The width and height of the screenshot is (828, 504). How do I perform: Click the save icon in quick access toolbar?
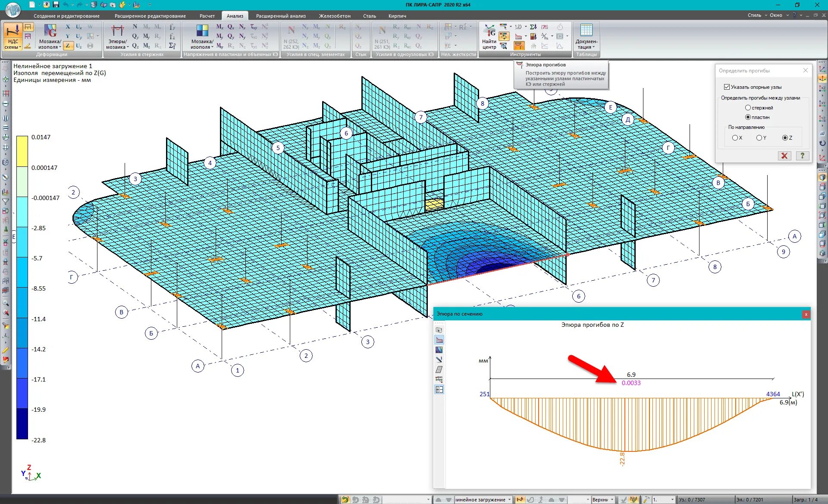[56, 5]
